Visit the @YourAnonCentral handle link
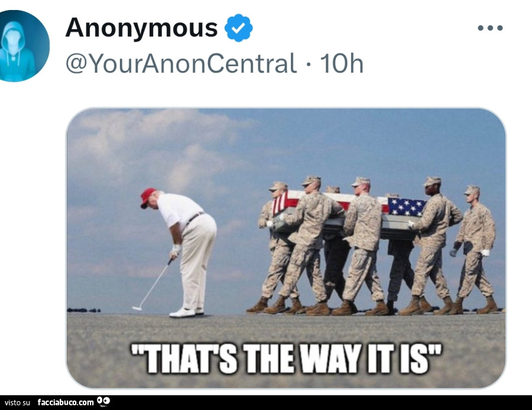Image resolution: width=532 pixels, height=410 pixels. point(181,63)
